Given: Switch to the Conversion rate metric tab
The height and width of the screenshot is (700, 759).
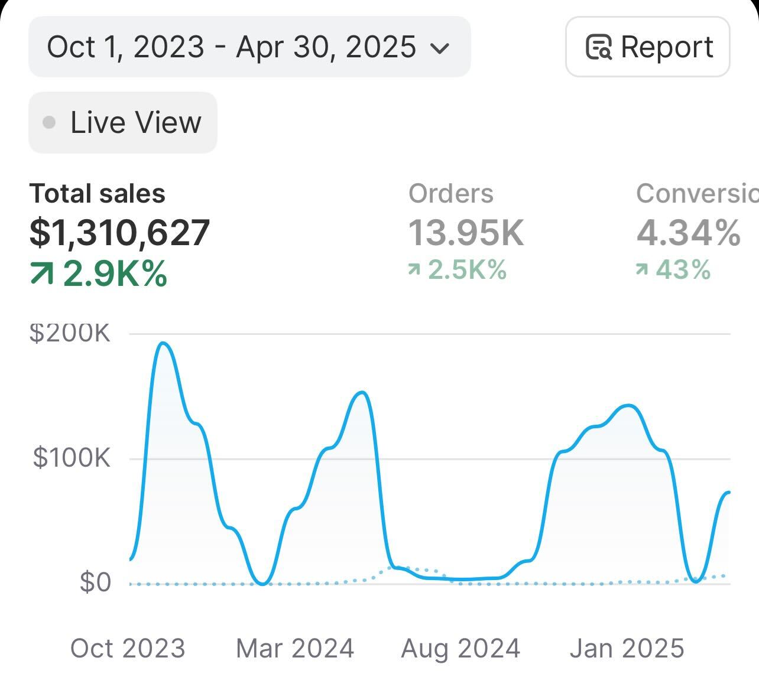Looking at the screenshot, I should [x=696, y=194].
